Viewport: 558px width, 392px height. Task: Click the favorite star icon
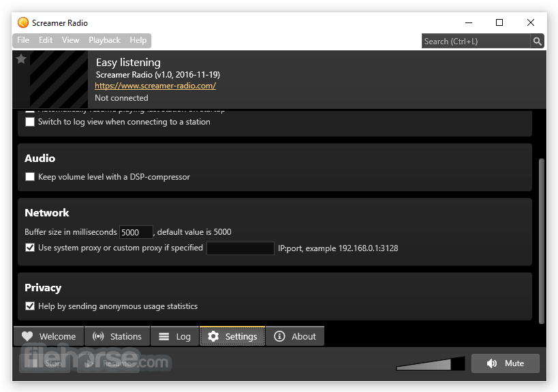[x=21, y=59]
